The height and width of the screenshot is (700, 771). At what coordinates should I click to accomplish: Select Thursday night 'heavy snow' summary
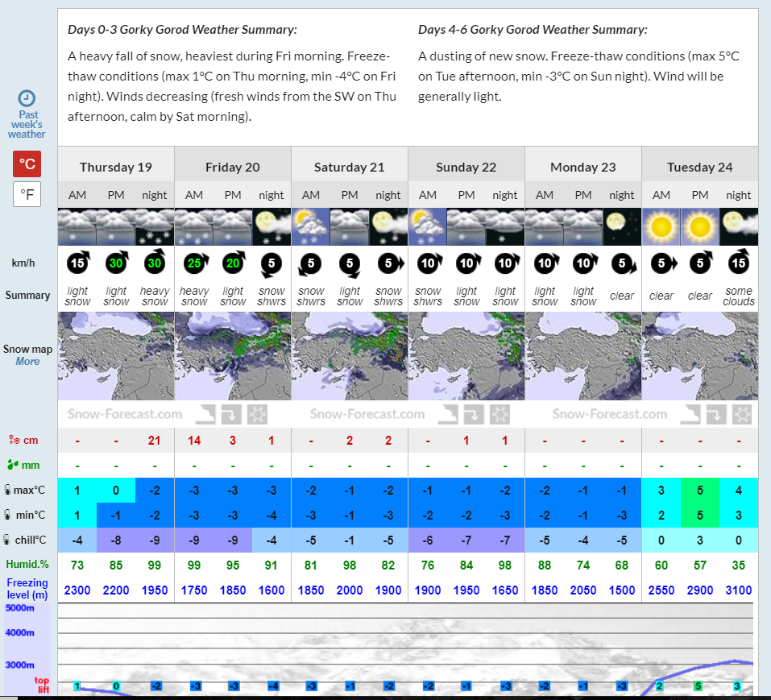click(155, 296)
